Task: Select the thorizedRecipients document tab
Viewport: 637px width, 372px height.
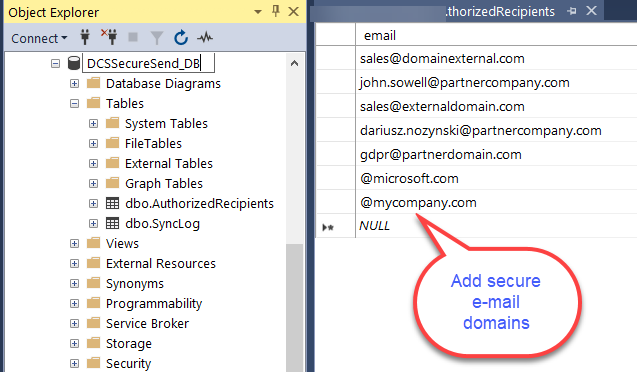Action: pos(500,11)
